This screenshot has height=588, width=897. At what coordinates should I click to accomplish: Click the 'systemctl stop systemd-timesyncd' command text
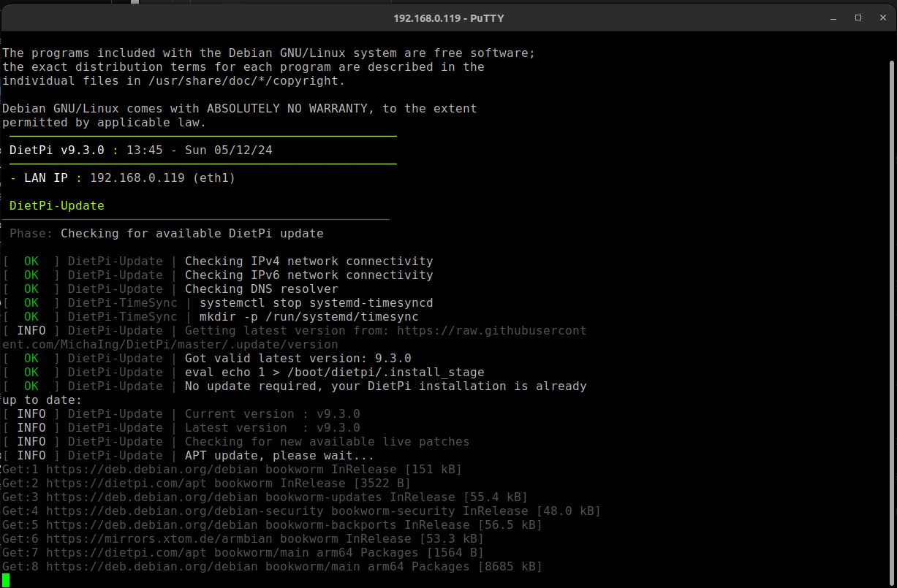[x=316, y=303]
